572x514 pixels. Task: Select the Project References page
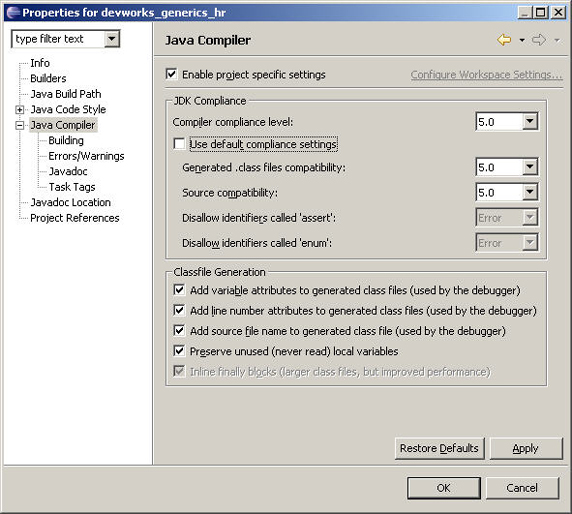tap(75, 218)
